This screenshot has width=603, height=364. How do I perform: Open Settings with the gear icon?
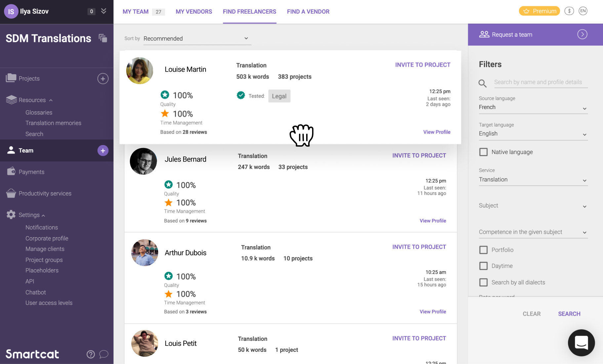[x=11, y=215]
